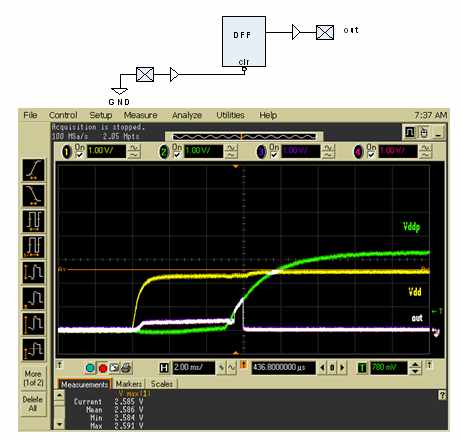Open the Setup menu
The image size is (461, 441).
pyautogui.click(x=101, y=115)
